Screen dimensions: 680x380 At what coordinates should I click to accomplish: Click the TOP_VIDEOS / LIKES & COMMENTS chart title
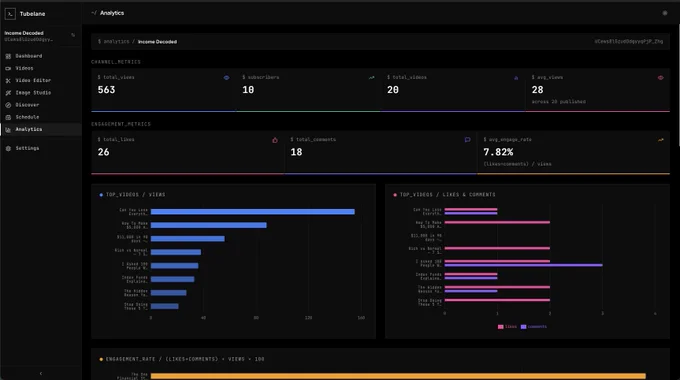pyautogui.click(x=447, y=195)
